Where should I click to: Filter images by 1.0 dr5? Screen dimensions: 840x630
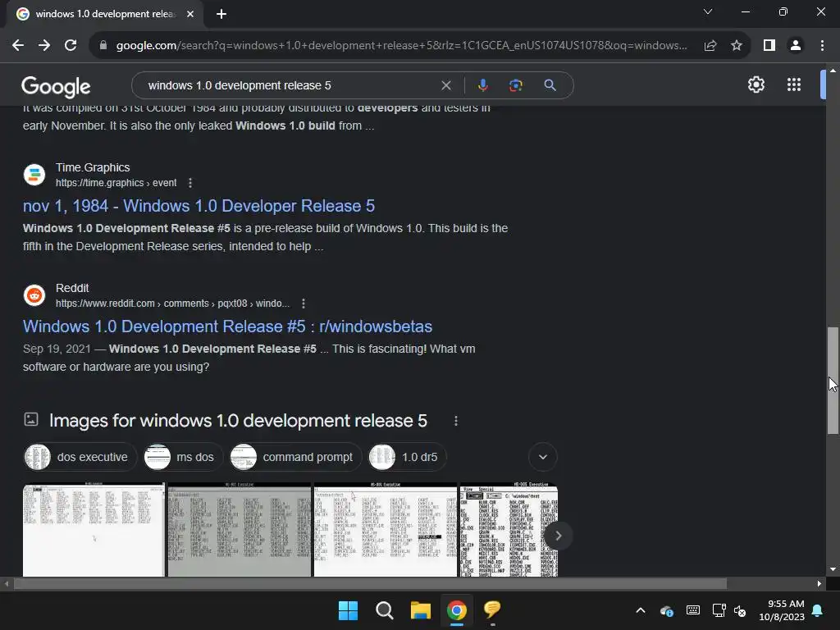pos(408,457)
